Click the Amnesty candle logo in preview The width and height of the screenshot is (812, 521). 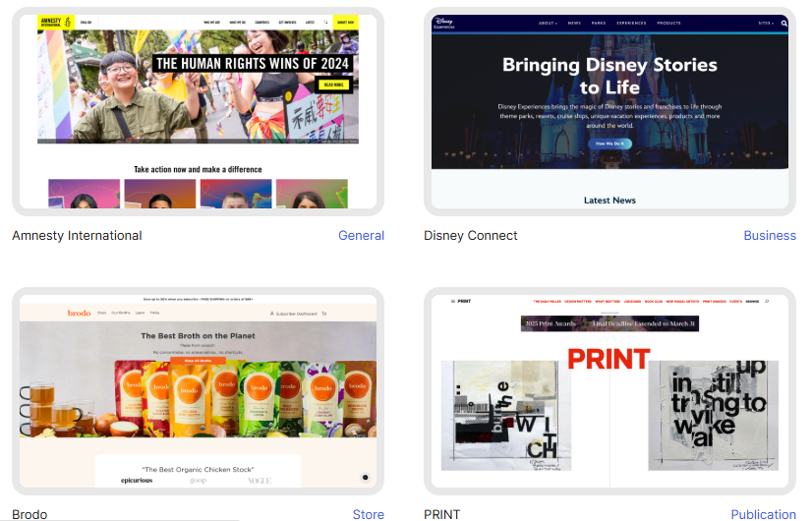(68, 23)
